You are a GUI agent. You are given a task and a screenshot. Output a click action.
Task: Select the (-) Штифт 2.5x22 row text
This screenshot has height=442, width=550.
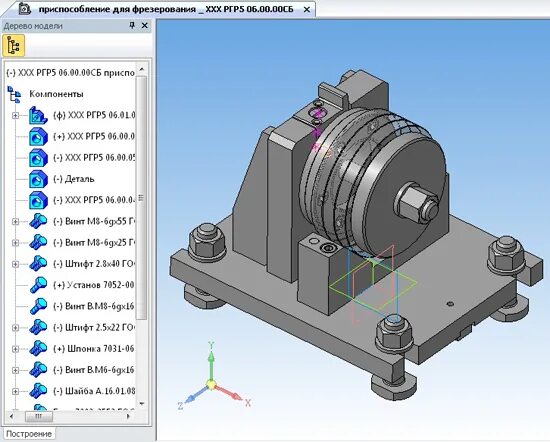(94, 327)
